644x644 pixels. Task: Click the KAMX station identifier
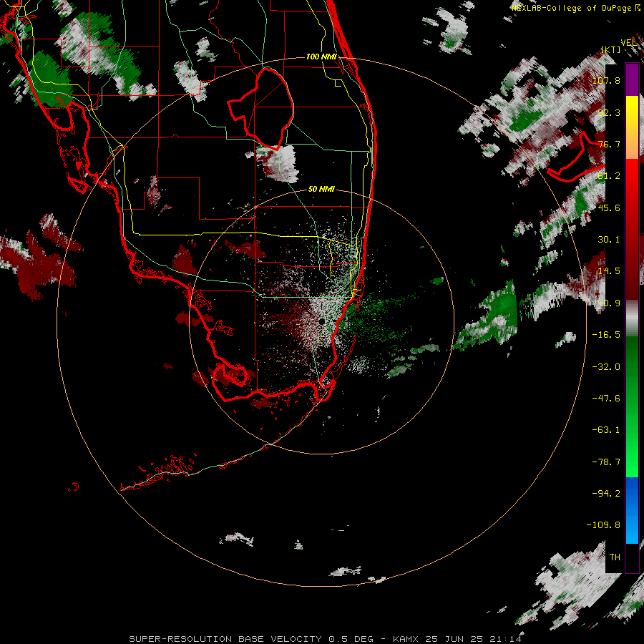(406, 639)
